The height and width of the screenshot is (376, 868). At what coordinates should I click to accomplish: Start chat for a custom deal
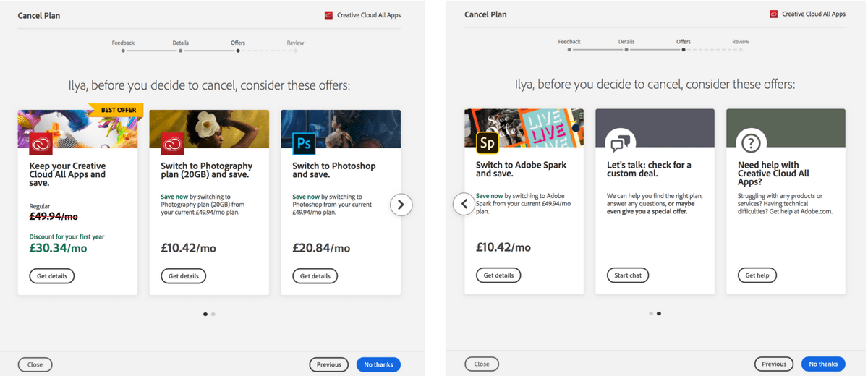pyautogui.click(x=628, y=275)
